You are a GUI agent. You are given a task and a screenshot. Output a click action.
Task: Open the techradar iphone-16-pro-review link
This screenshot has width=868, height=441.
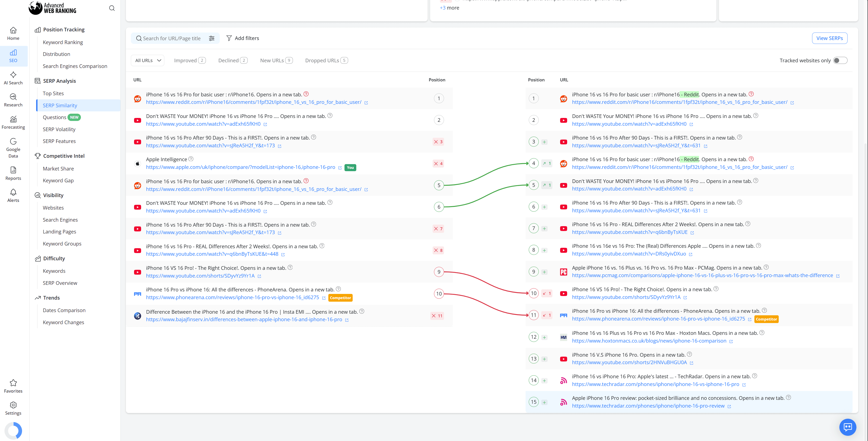[x=648, y=406]
